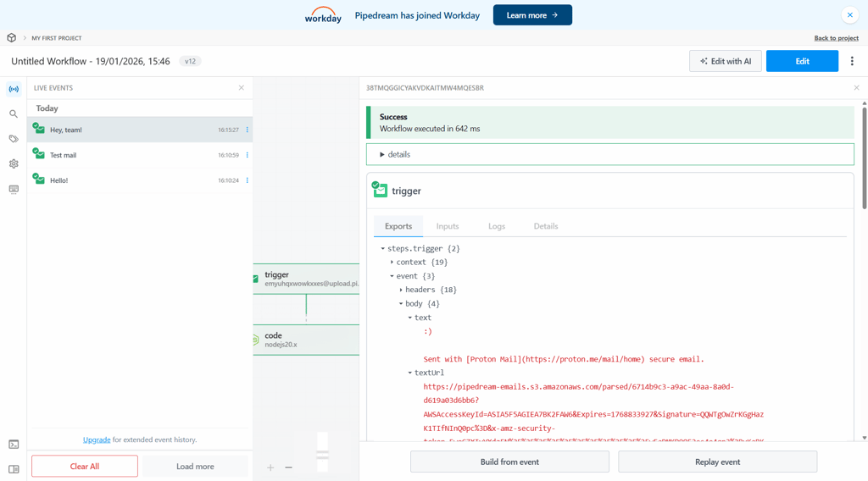Open the tags icon in left sidebar
Screen dimensions: 868x481
(14, 139)
